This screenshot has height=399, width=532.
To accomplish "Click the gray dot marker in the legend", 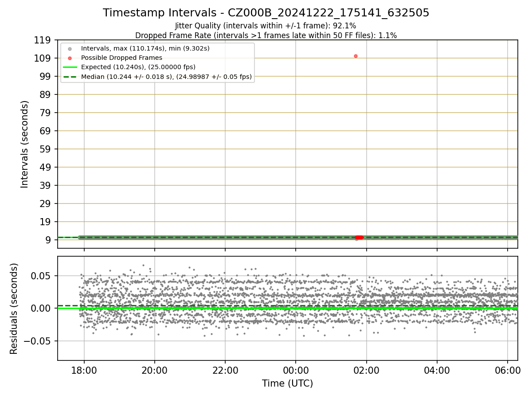I will point(70,49).
